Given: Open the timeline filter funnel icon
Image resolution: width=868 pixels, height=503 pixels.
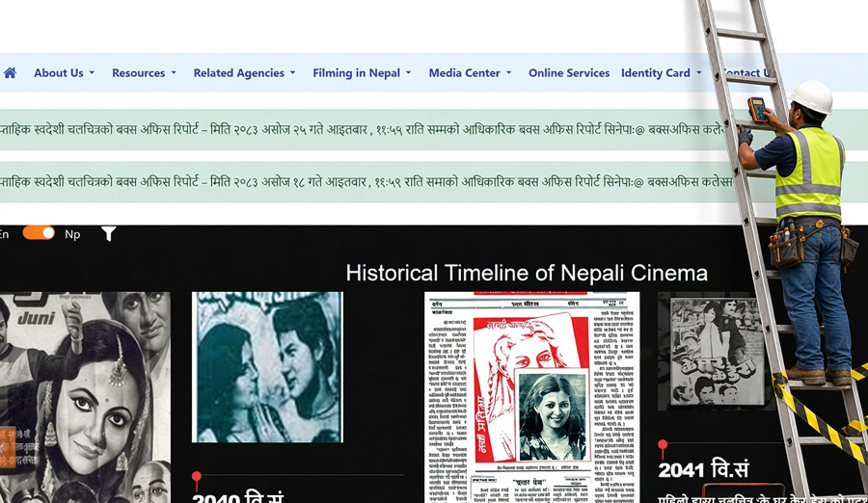Looking at the screenshot, I should 108,234.
